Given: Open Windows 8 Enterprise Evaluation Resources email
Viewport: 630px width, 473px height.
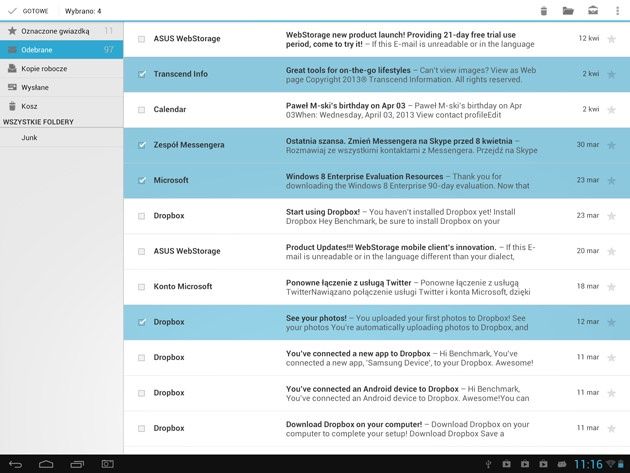Looking at the screenshot, I should tap(377, 181).
